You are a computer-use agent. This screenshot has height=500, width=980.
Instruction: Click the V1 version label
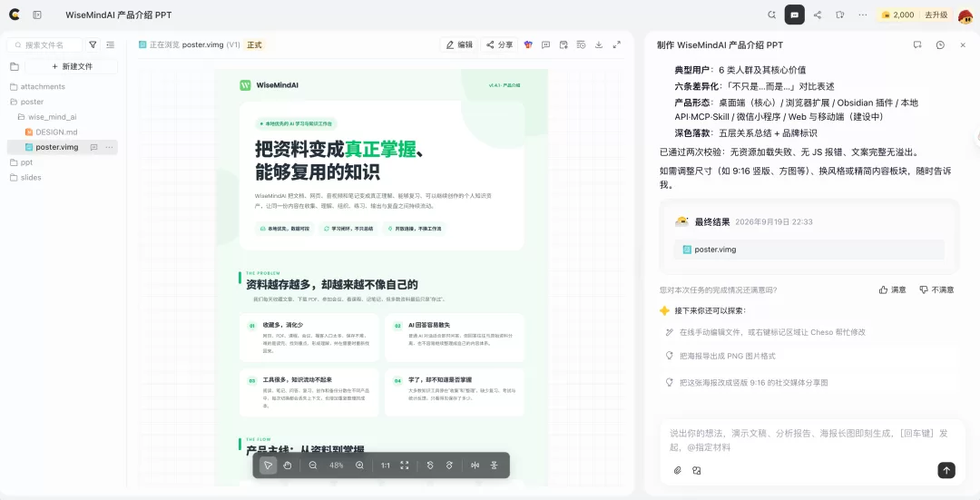tap(233, 45)
